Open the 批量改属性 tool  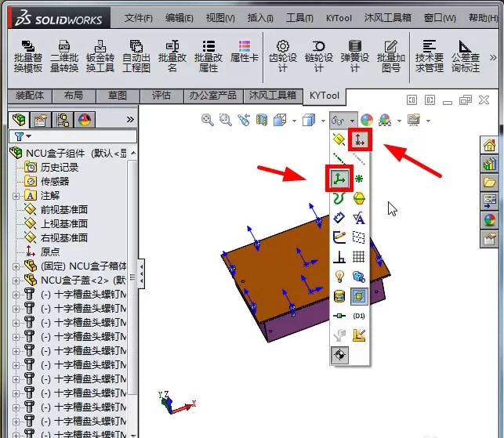(x=208, y=56)
